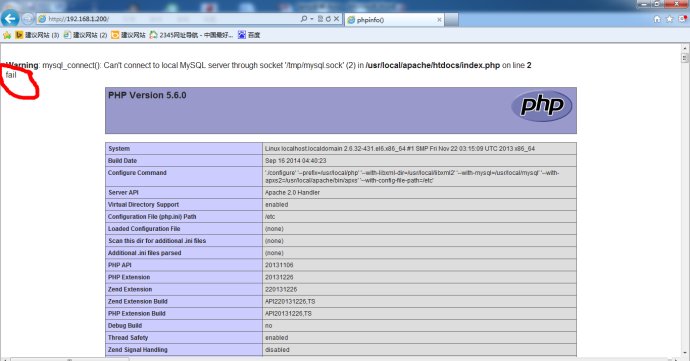This screenshot has height=361, width=690.
Task: Click the PHP API value 20131106
Action: pyautogui.click(x=279, y=265)
